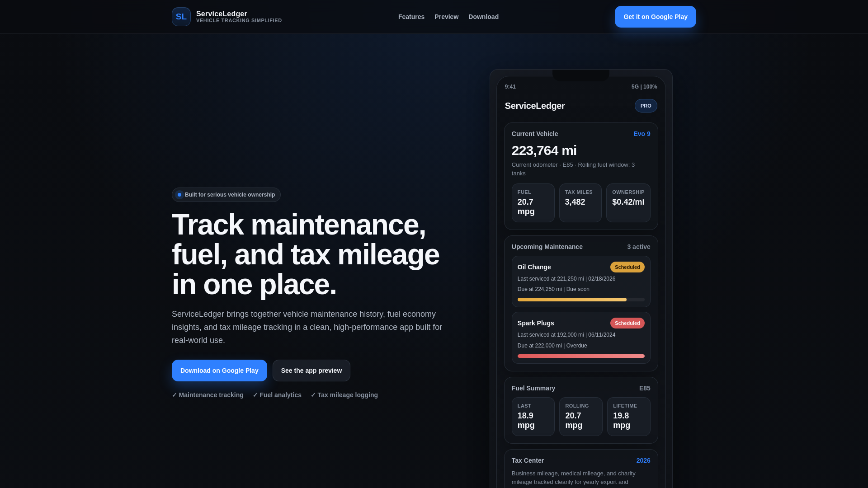Click the LIFETIME 19.8 mpg card

click(629, 417)
